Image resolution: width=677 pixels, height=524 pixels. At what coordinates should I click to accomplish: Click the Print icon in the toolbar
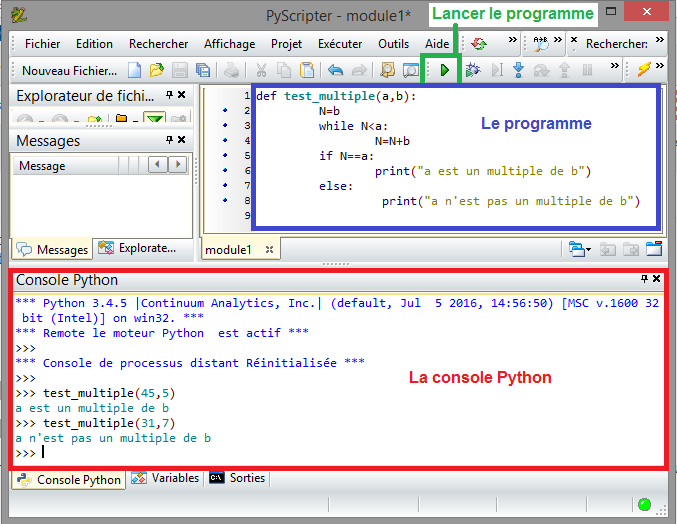231,70
